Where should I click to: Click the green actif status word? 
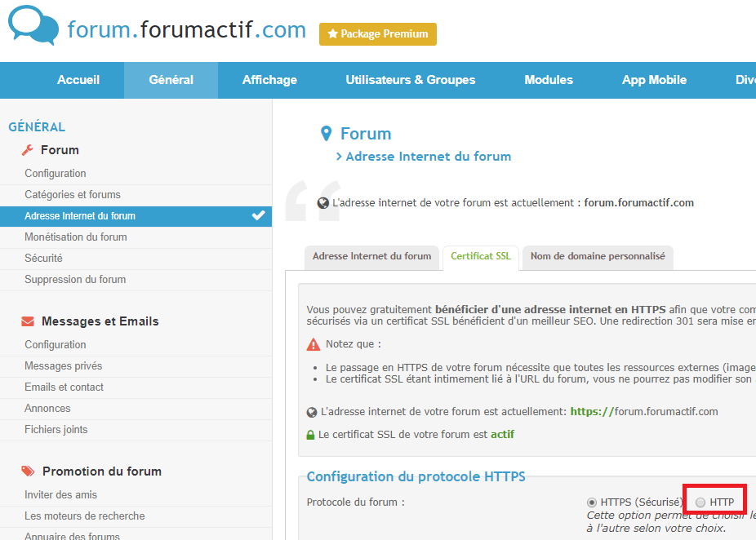tap(502, 435)
